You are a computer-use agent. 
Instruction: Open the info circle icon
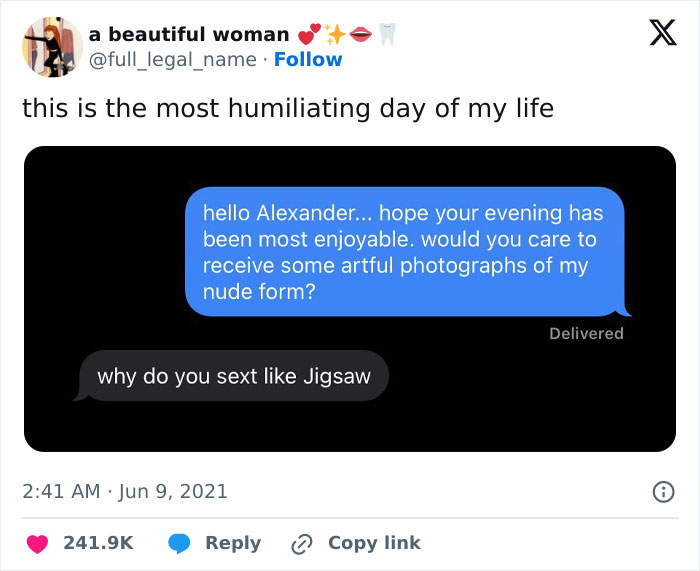[x=661, y=491]
